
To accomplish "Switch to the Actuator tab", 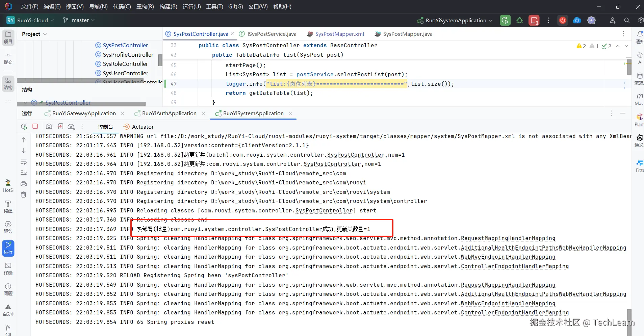I will [139, 127].
